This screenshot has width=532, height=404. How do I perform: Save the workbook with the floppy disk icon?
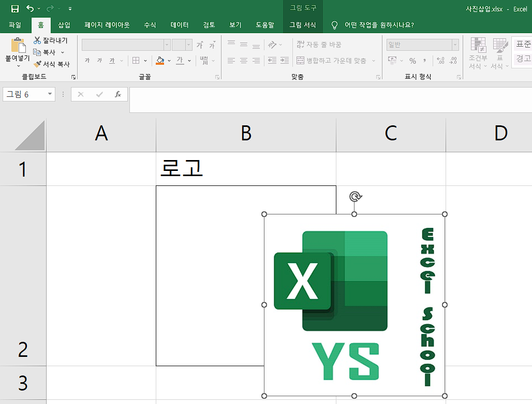(15, 8)
